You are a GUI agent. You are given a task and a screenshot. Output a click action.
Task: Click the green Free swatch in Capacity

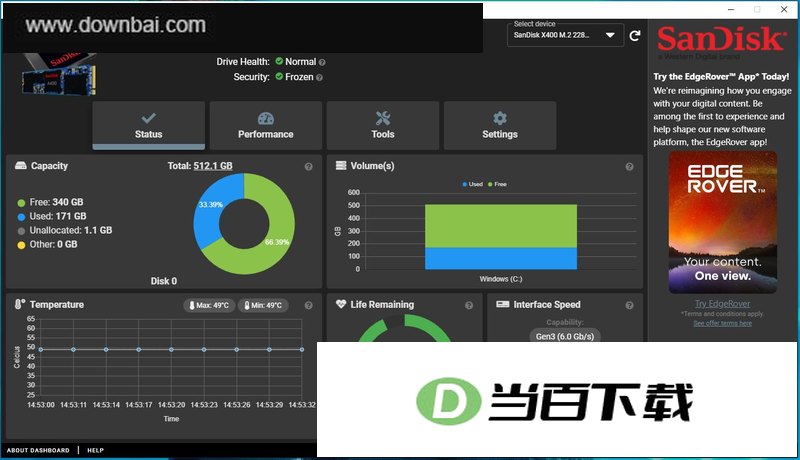[21, 203]
